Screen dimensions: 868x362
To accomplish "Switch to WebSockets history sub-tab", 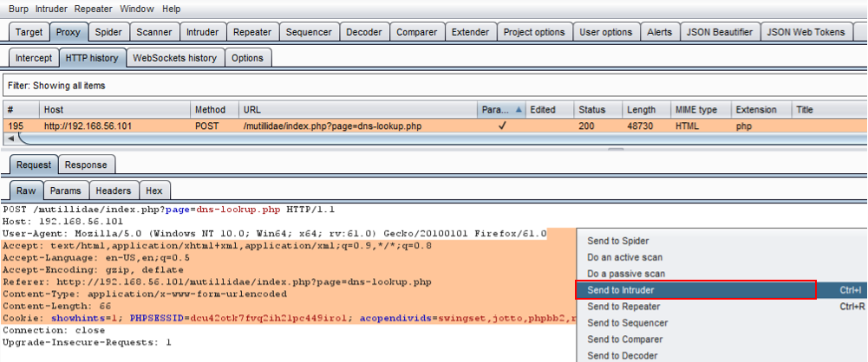I will [175, 58].
